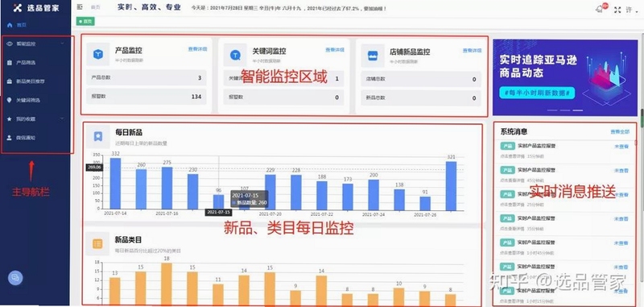The width and height of the screenshot is (644, 307).
Task: Click 未查看 on the 45分钟前 message
Action: coord(621,171)
